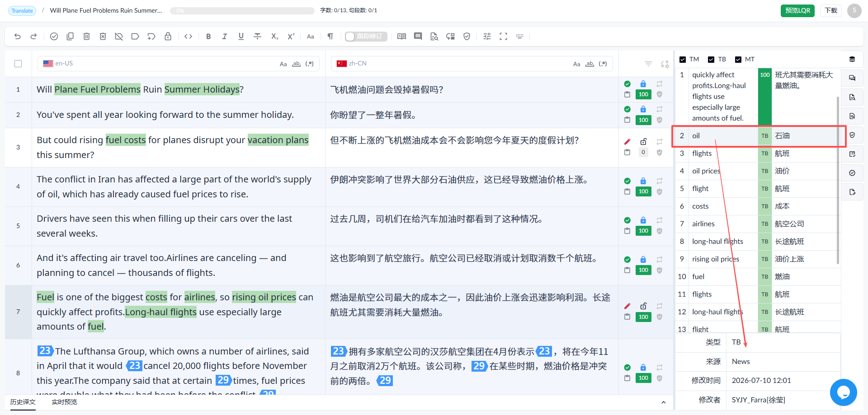
Task: Uncheck the TB checkbox
Action: [711, 60]
